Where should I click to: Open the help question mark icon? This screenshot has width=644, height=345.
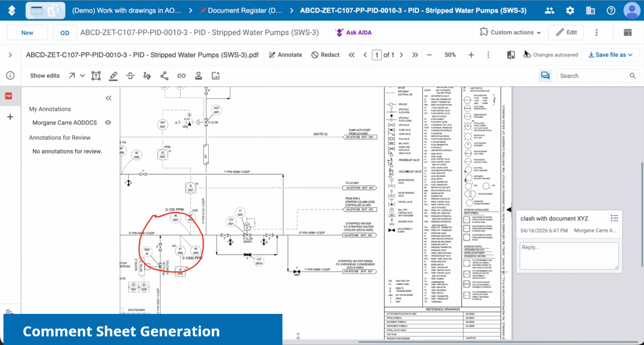tap(611, 10)
